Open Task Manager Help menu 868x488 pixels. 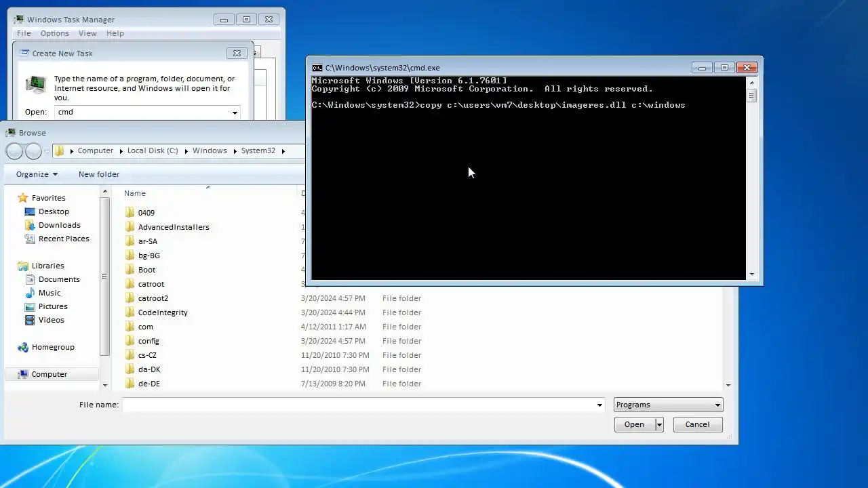(x=115, y=33)
